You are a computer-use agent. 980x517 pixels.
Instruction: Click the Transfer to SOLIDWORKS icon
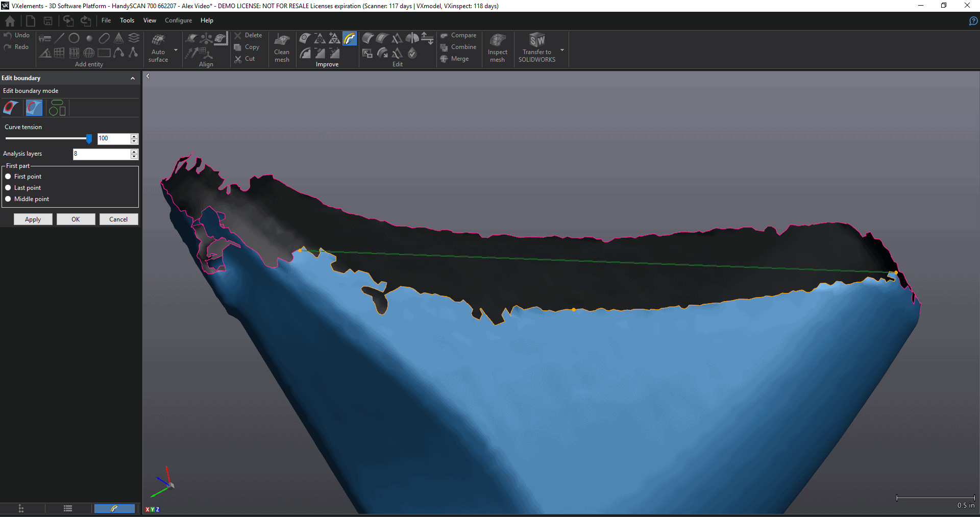click(536, 48)
